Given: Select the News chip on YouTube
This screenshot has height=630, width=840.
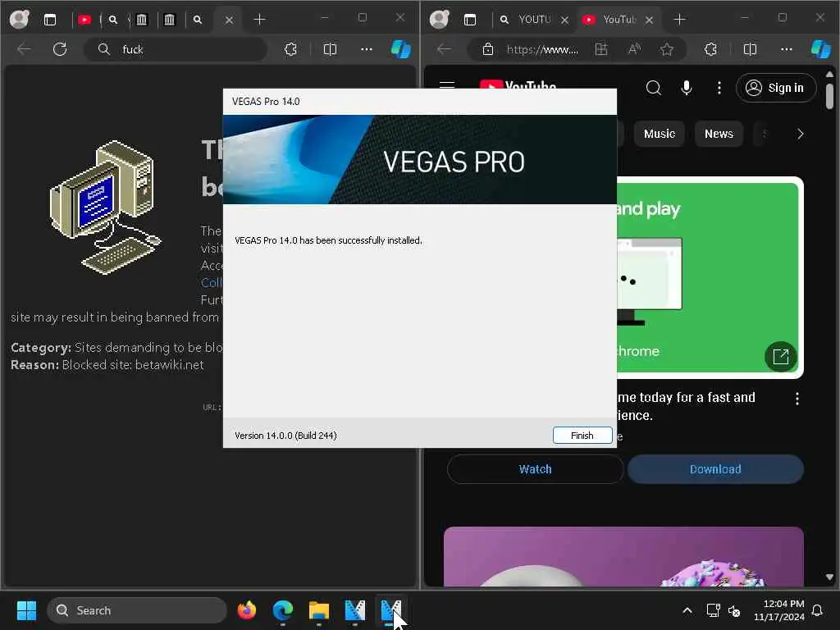Looking at the screenshot, I should [719, 134].
